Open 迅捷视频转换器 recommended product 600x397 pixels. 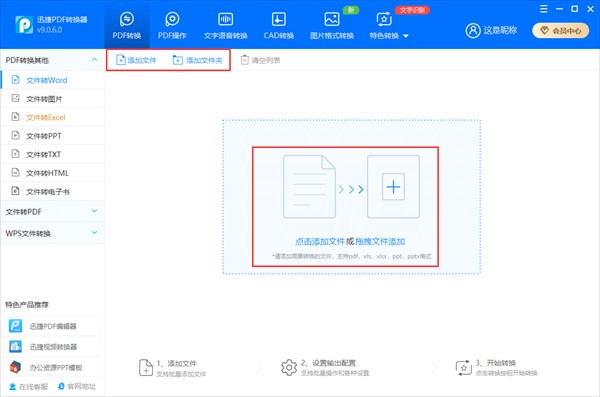[x=53, y=347]
